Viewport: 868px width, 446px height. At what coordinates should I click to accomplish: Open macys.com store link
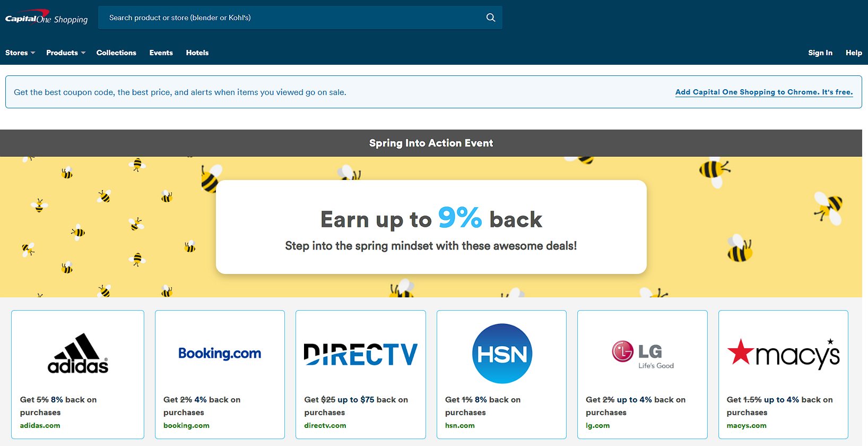747,425
